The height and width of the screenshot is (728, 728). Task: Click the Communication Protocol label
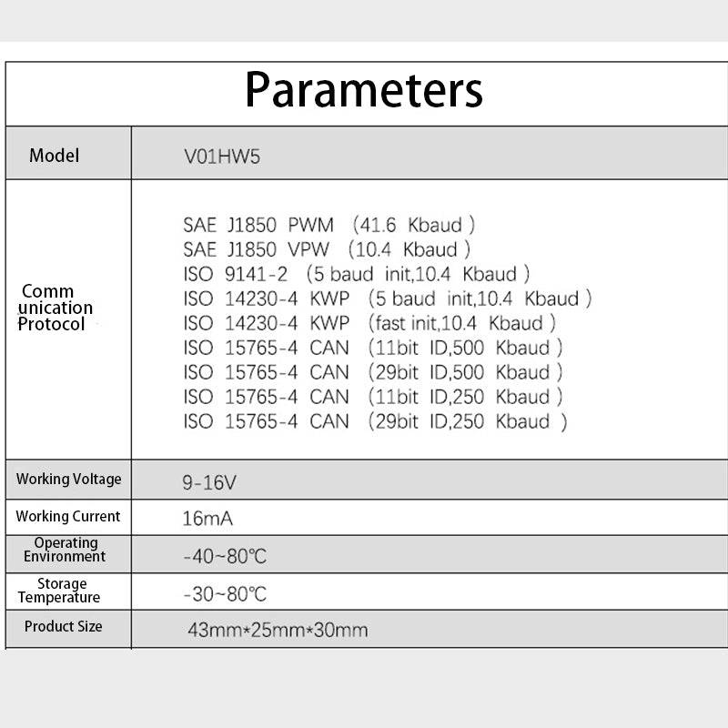click(53, 308)
